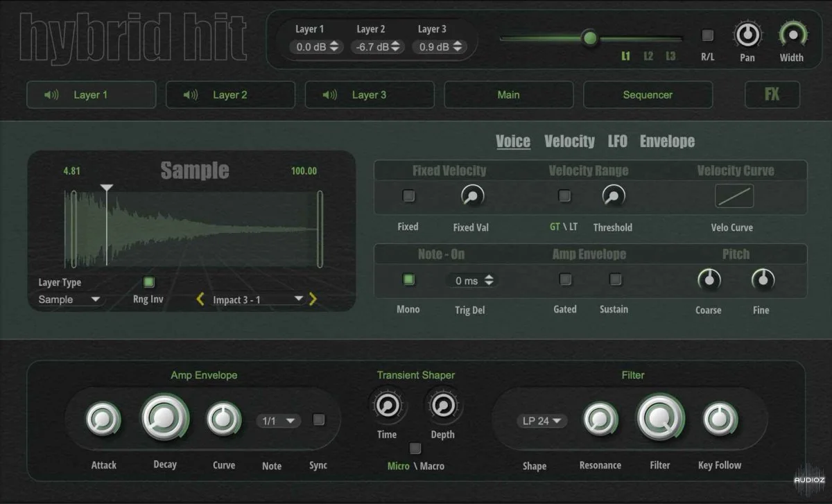Viewport: 832px width, 504px height.
Task: Select the Layer 3 button
Action: 370,95
